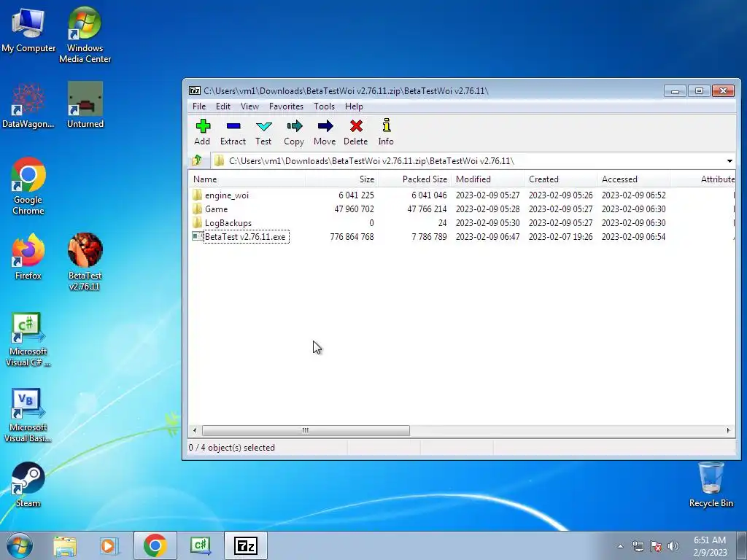Image resolution: width=747 pixels, height=560 pixels.
Task: Sort by the Size column header
Action: tap(341, 179)
